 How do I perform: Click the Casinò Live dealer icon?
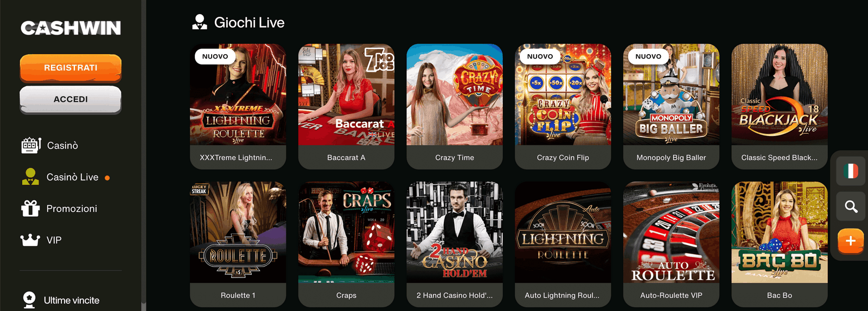coord(30,177)
